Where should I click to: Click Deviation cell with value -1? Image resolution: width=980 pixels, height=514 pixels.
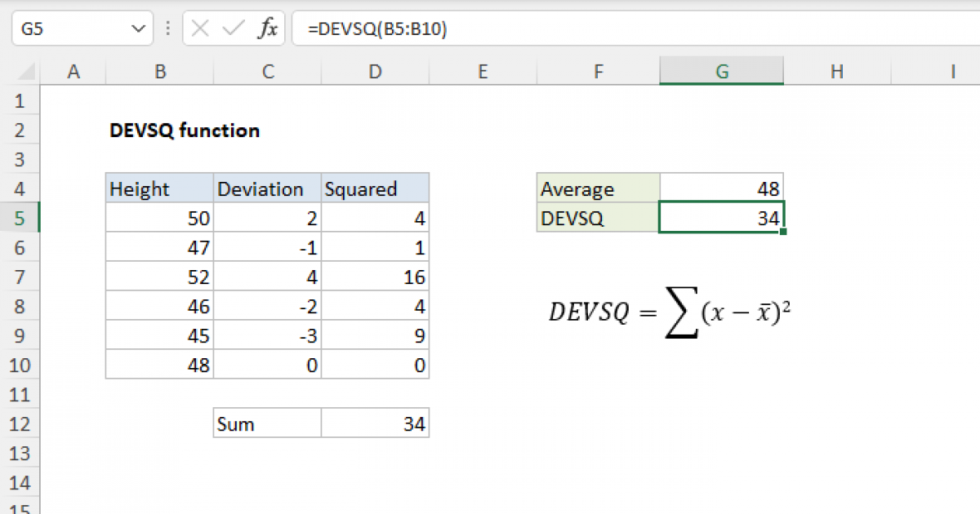(x=268, y=248)
